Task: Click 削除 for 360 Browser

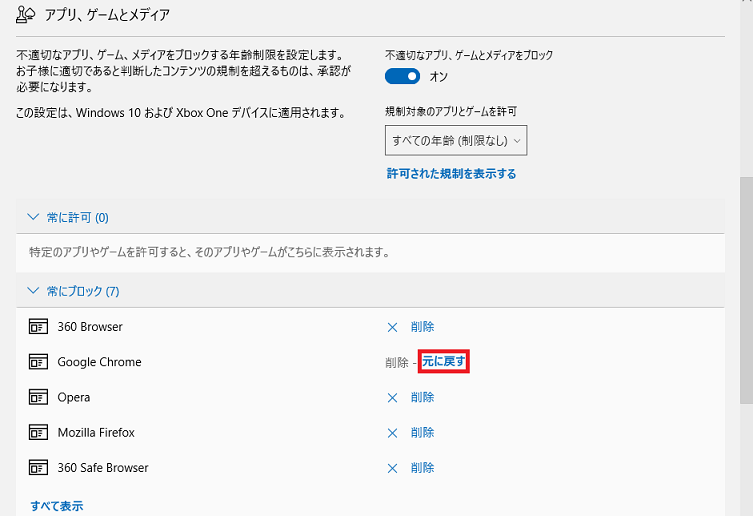Action: point(423,327)
